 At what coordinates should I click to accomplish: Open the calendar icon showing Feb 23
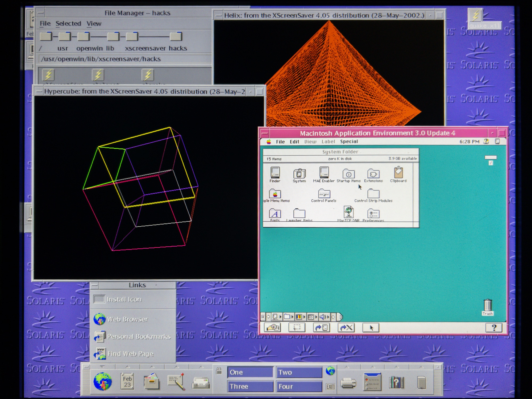[127, 381]
